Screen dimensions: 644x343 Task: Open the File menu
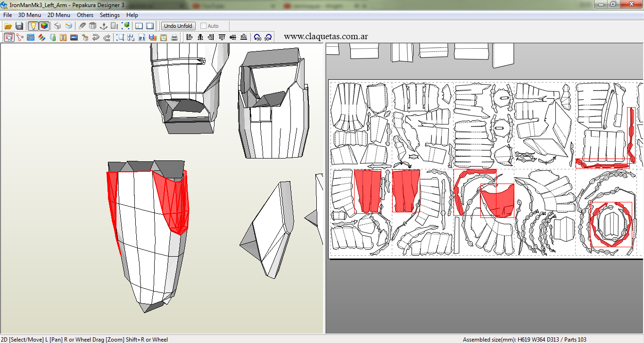tap(8, 15)
